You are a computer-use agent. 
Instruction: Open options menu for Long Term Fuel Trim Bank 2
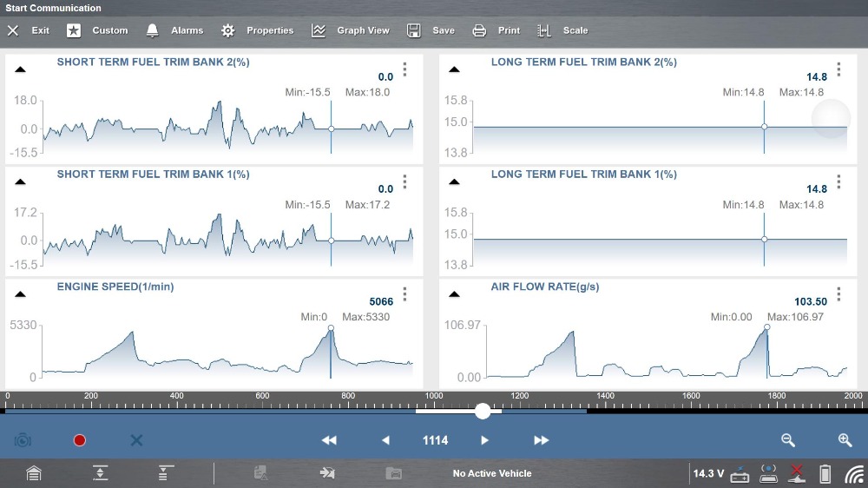pos(838,69)
